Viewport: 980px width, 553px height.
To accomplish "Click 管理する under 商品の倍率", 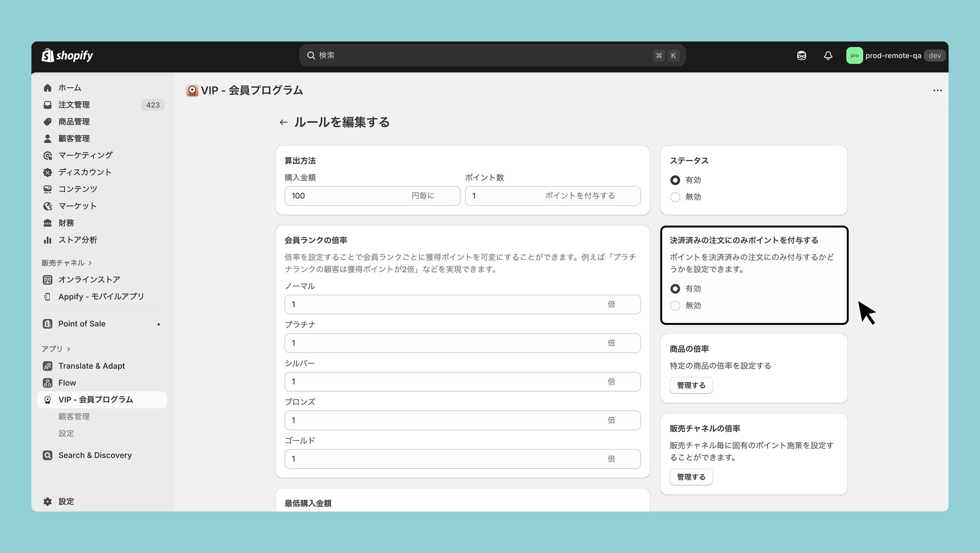I will coord(691,385).
